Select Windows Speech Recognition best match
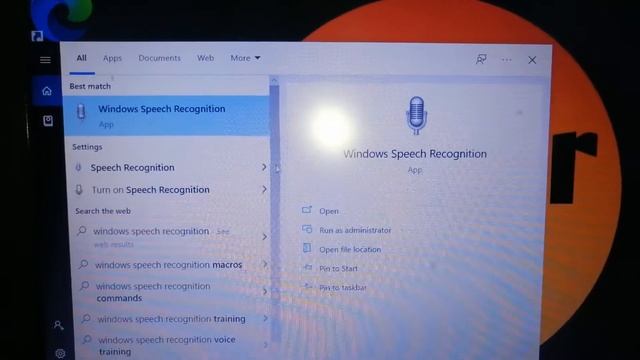This screenshot has height=360, width=640. pyautogui.click(x=166, y=116)
